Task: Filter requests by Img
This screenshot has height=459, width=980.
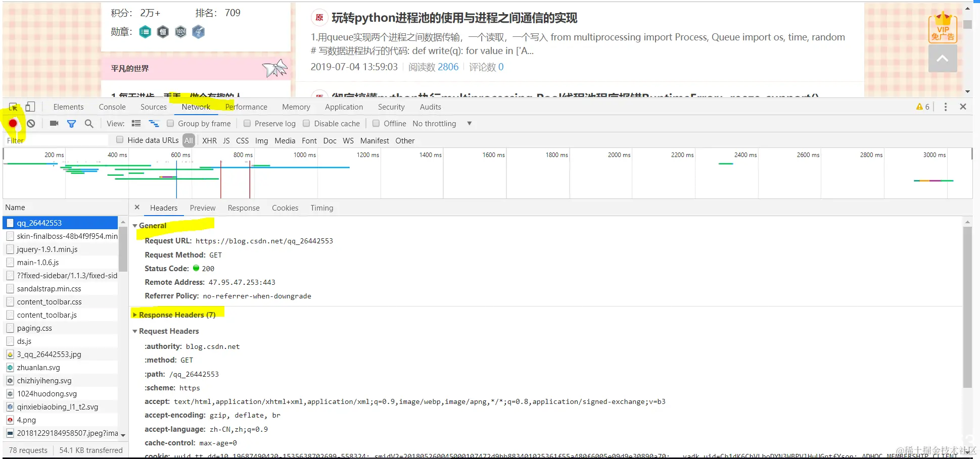Action: 261,141
